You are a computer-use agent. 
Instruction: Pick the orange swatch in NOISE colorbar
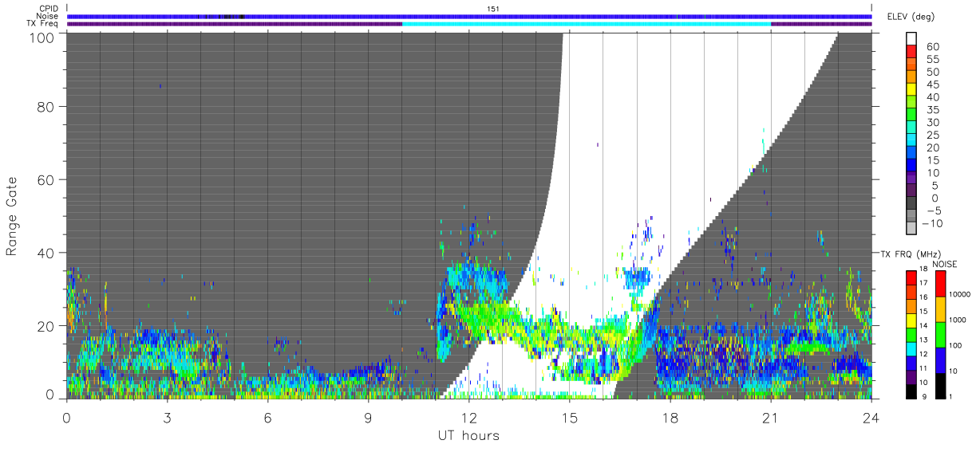pos(940,309)
